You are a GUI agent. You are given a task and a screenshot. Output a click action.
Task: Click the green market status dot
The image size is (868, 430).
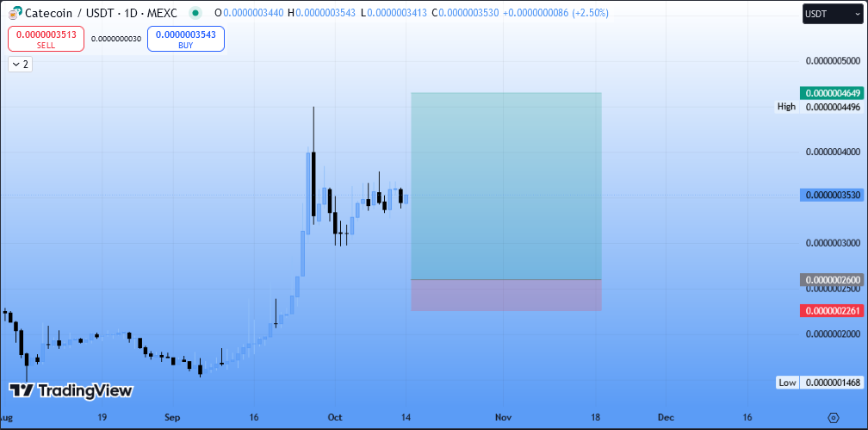tap(195, 13)
